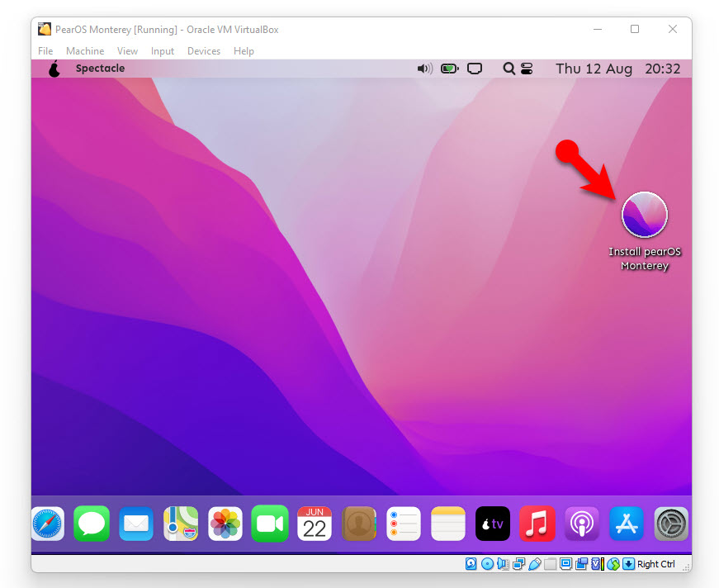This screenshot has height=588, width=719.
Task: Click the audio speaker icon in VirtualBox status bar
Action: click(x=503, y=564)
